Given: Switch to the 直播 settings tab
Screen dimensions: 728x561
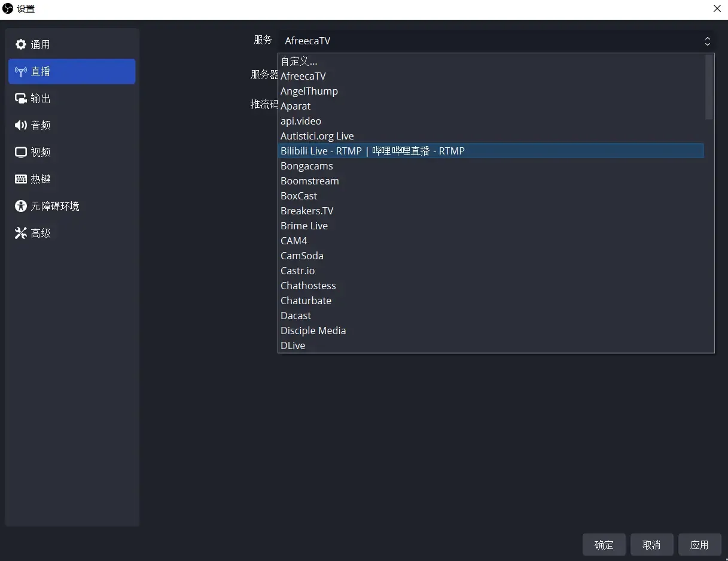Looking at the screenshot, I should click(72, 71).
